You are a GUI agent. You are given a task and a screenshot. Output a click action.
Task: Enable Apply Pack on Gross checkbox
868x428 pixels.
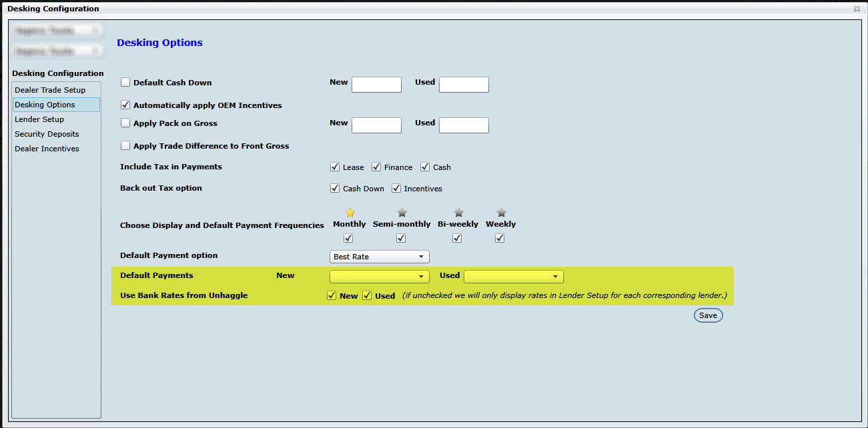(125, 123)
